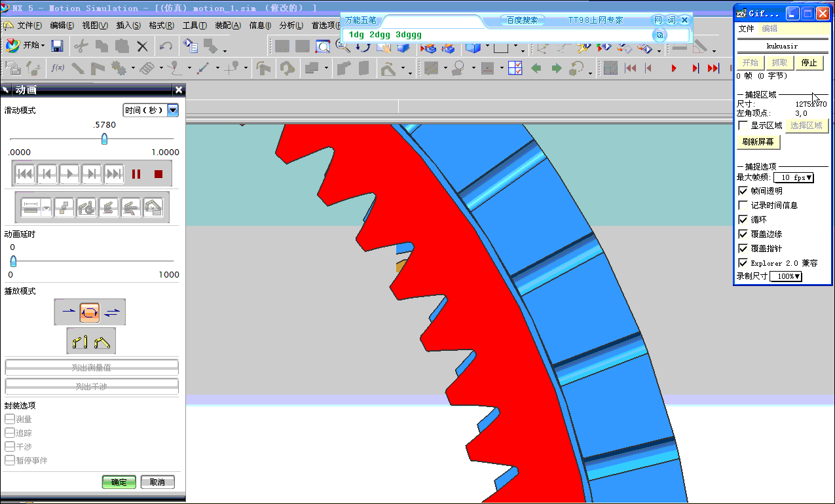Click the design position linkage icon

point(80,341)
